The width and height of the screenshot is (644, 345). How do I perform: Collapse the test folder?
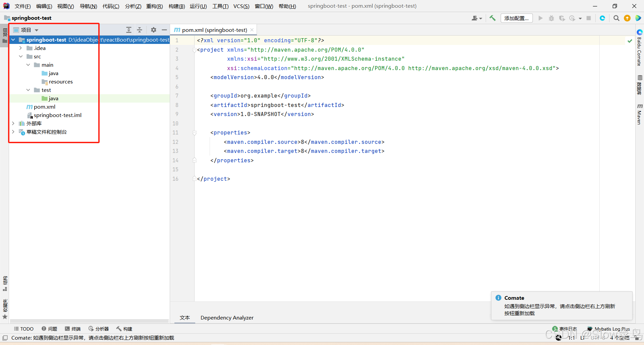[x=28, y=90]
